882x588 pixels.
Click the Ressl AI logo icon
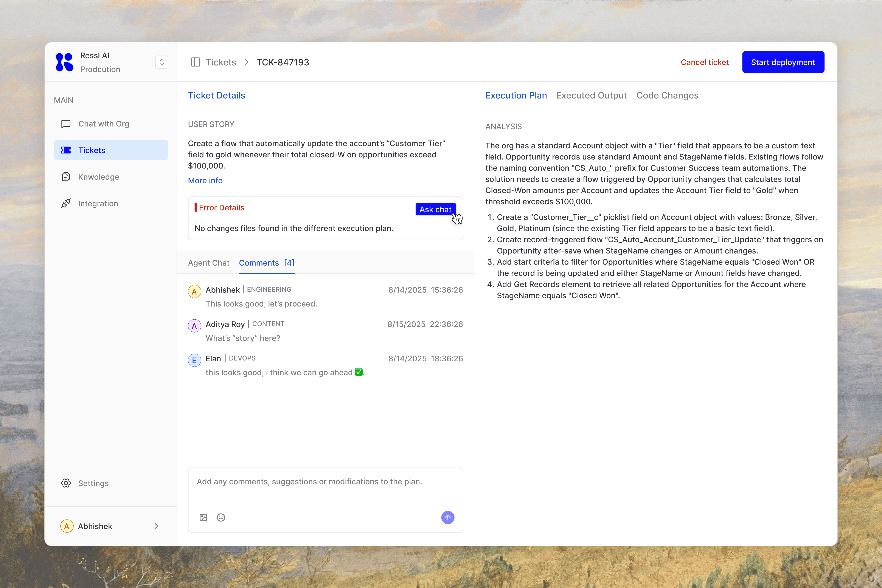64,62
